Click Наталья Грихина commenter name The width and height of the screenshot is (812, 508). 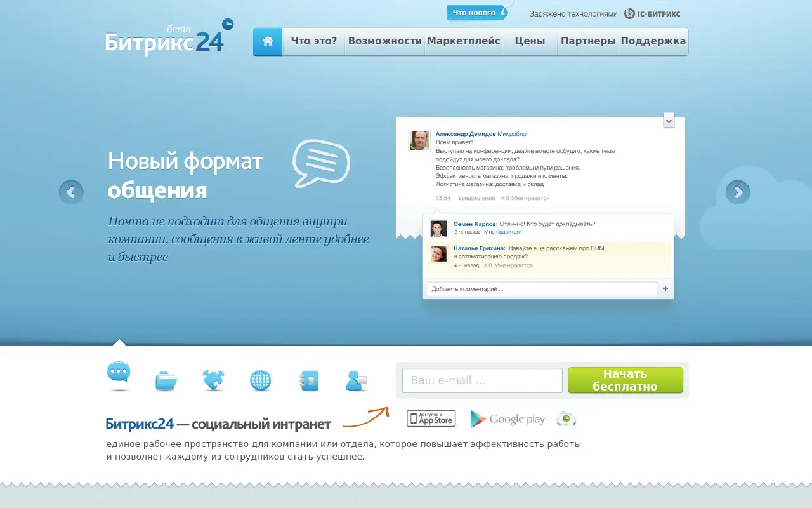480,248
